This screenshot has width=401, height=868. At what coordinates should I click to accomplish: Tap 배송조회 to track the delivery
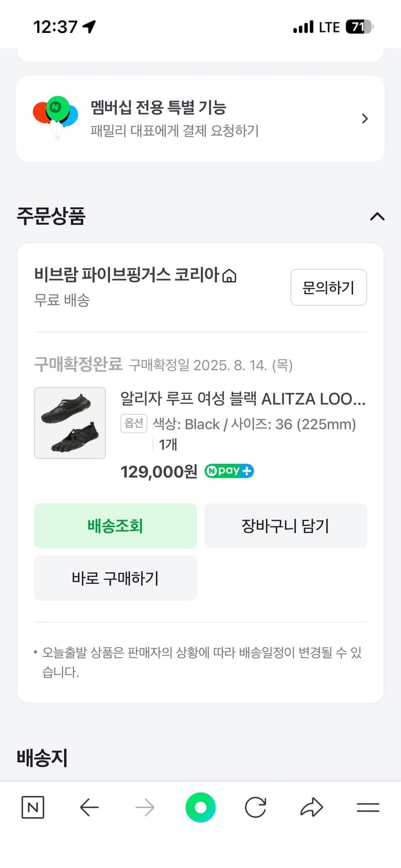(115, 525)
